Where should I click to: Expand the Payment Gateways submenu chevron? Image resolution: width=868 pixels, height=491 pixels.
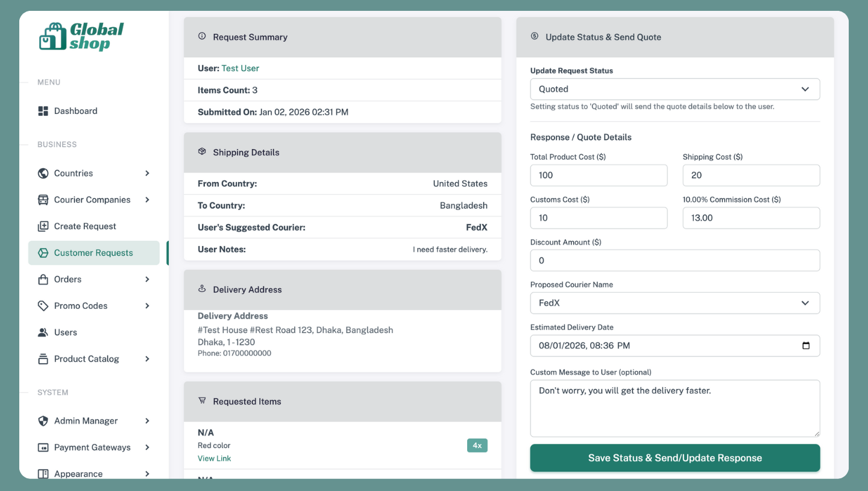coord(147,448)
